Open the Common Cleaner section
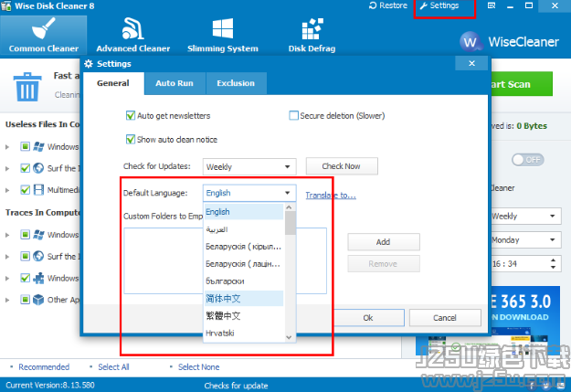571x392 pixels. 44,36
